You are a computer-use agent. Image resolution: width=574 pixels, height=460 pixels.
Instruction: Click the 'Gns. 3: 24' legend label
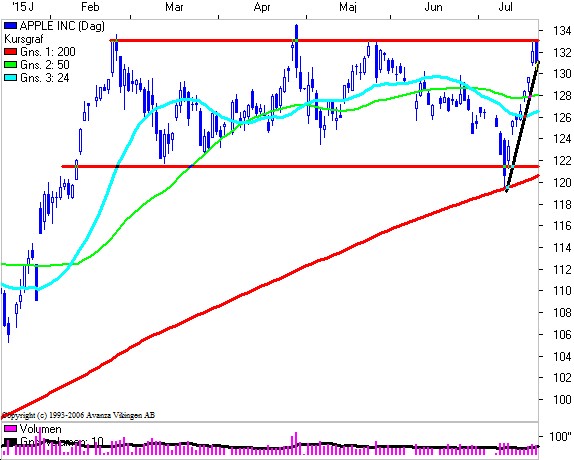pos(45,78)
